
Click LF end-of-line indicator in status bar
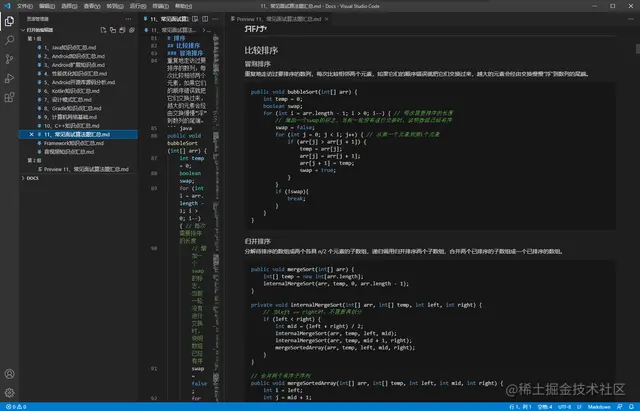(579, 407)
